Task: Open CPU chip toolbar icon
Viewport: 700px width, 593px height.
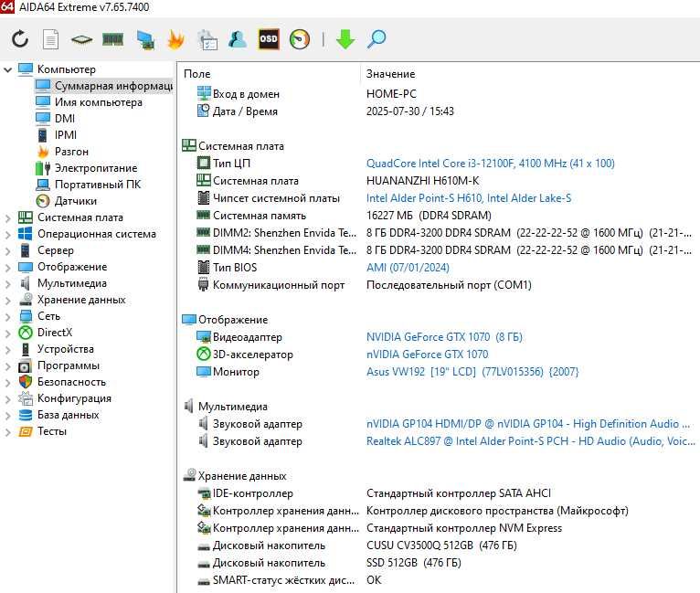Action: tap(81, 39)
